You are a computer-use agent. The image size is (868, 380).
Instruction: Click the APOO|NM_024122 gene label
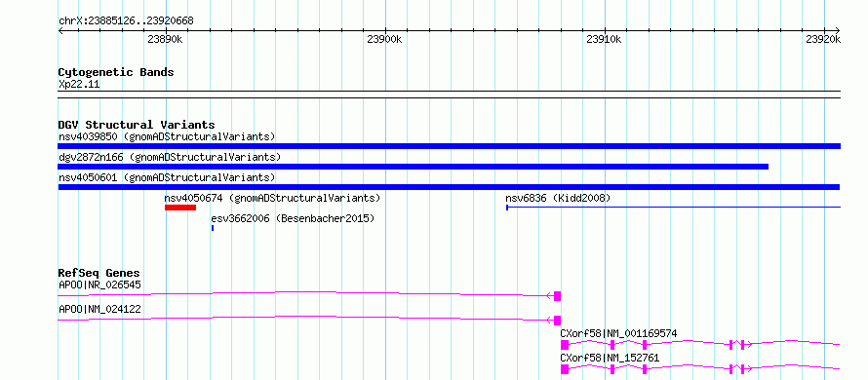[99, 309]
